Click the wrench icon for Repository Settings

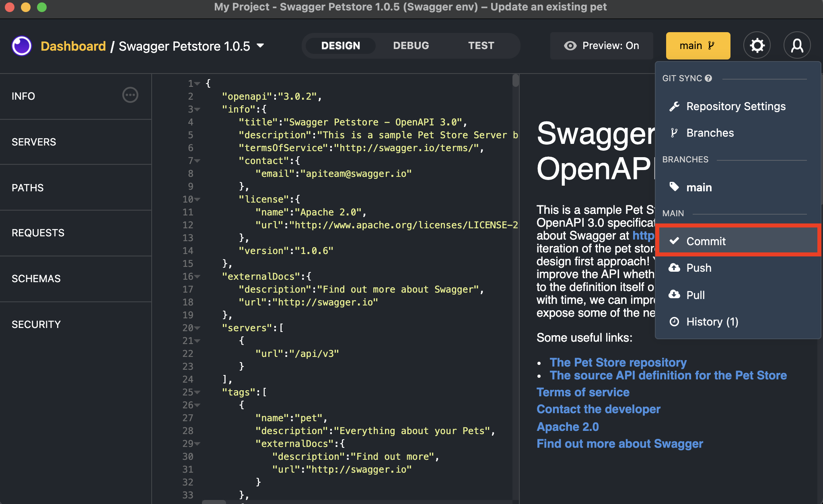tap(674, 106)
